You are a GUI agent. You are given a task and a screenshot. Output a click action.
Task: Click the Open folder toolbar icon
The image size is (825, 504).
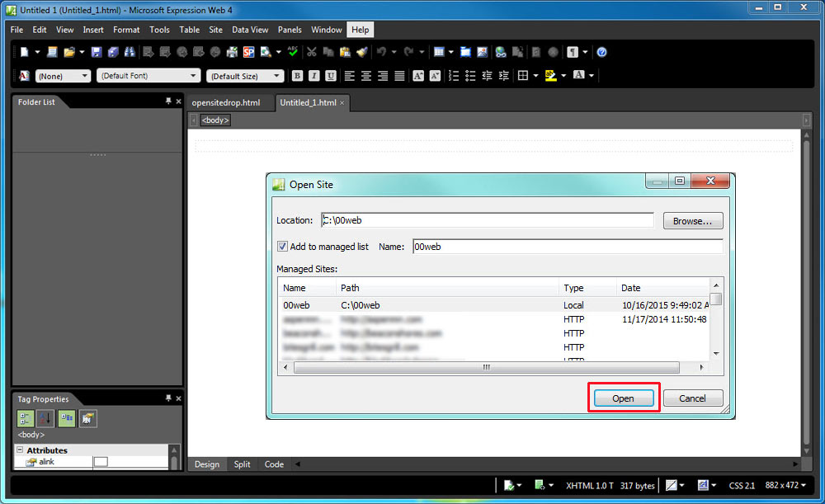tap(68, 52)
